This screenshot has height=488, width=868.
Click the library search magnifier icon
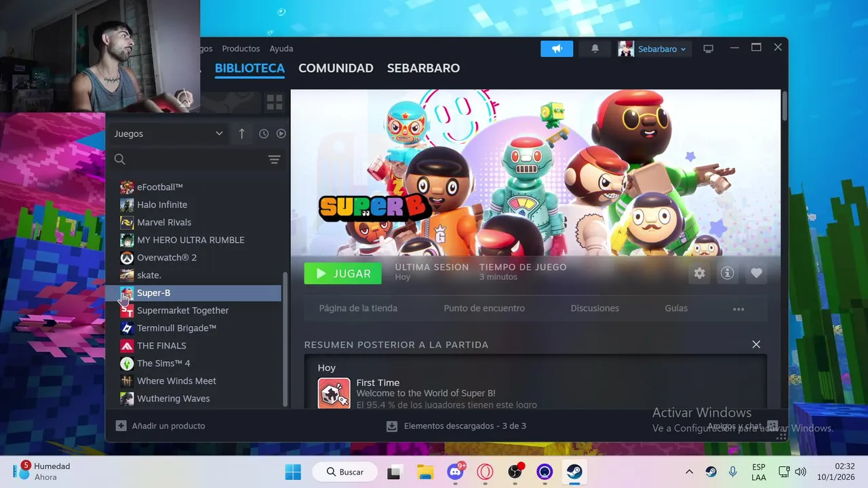[120, 159]
